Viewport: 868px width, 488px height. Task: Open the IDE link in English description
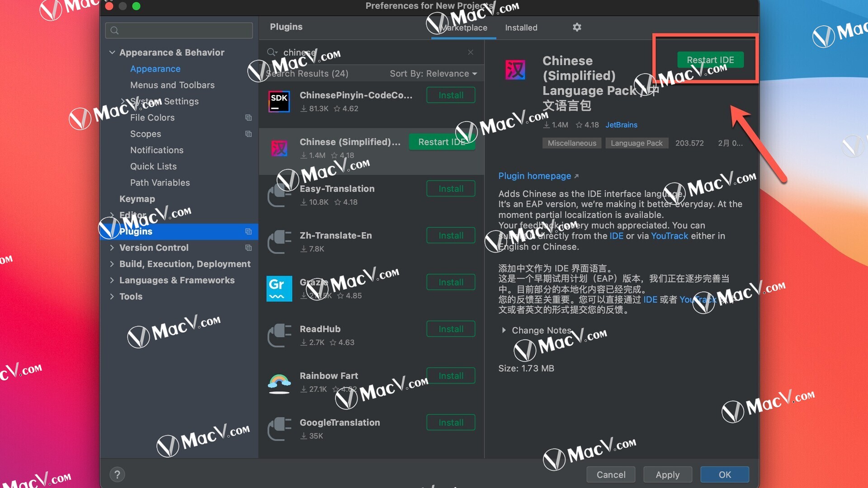click(616, 236)
